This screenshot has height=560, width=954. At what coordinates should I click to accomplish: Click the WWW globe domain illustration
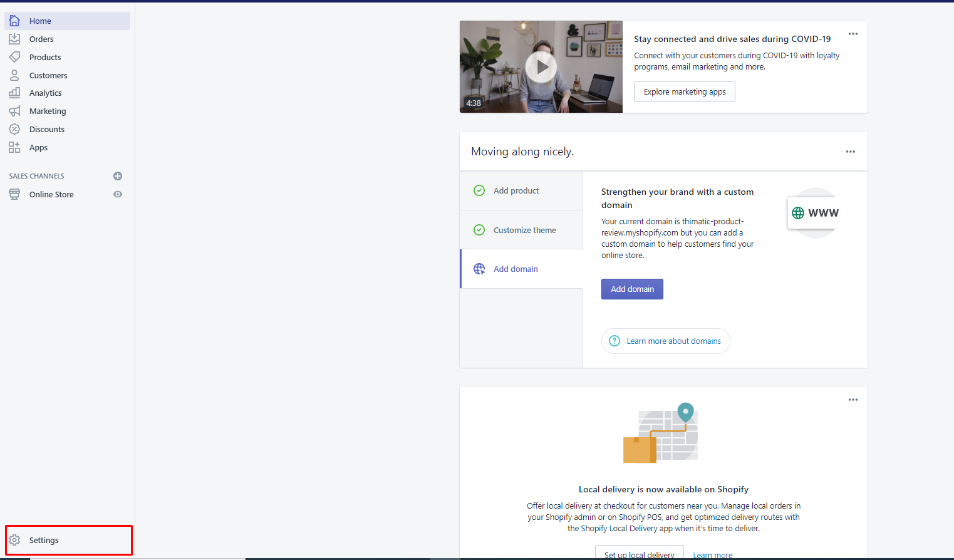[x=814, y=213]
